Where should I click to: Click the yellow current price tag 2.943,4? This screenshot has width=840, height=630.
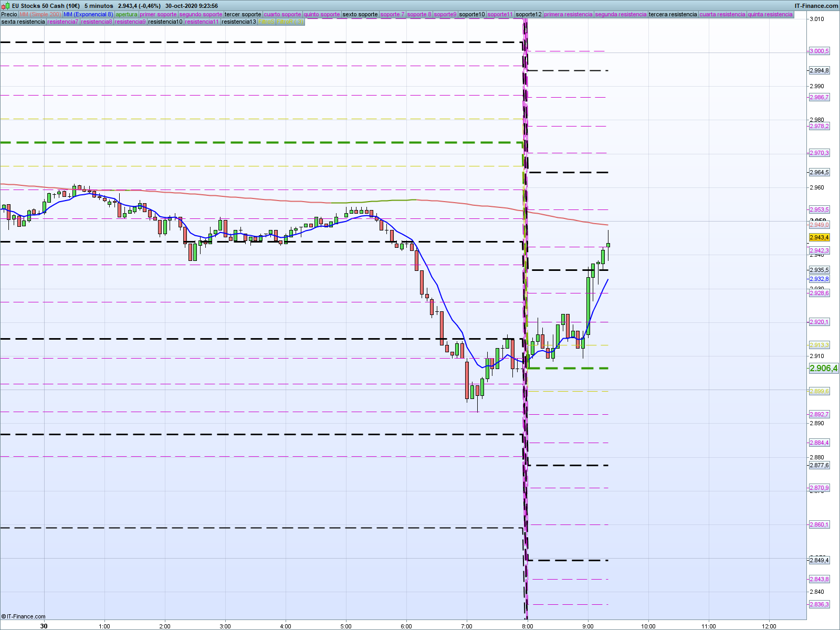pyautogui.click(x=819, y=237)
